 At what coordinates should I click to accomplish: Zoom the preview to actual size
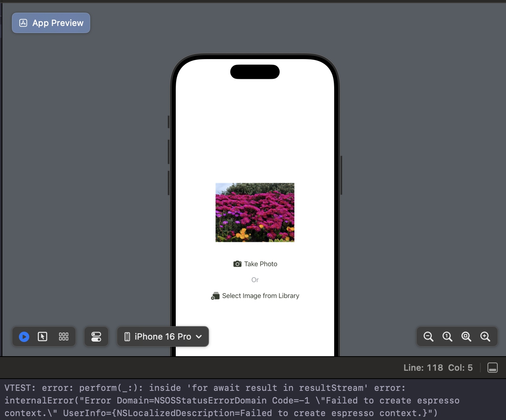(x=447, y=336)
